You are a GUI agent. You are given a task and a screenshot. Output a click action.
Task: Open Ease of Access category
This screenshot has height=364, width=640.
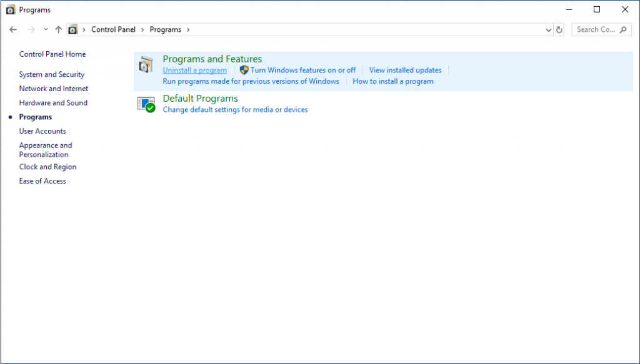(x=42, y=181)
